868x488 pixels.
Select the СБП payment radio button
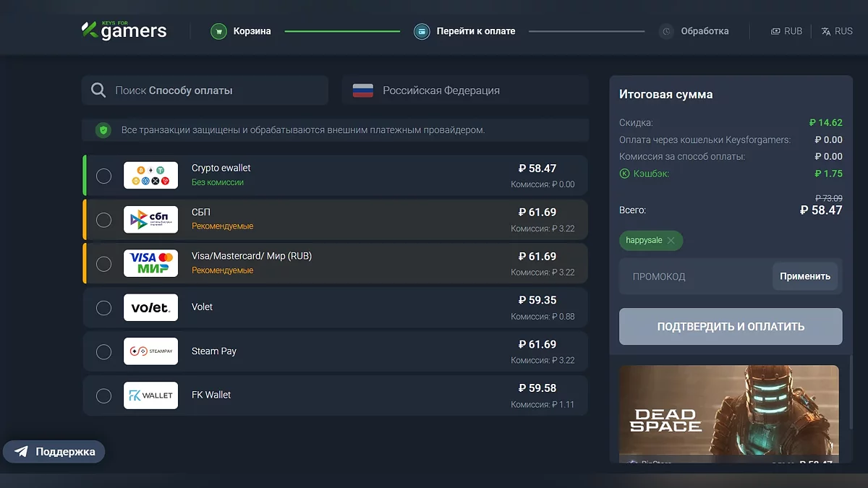tap(104, 220)
